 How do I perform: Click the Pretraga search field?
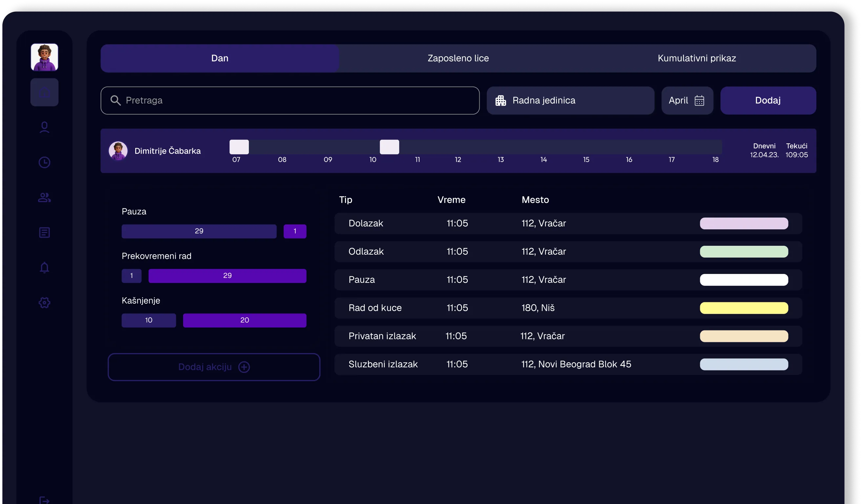tap(290, 100)
